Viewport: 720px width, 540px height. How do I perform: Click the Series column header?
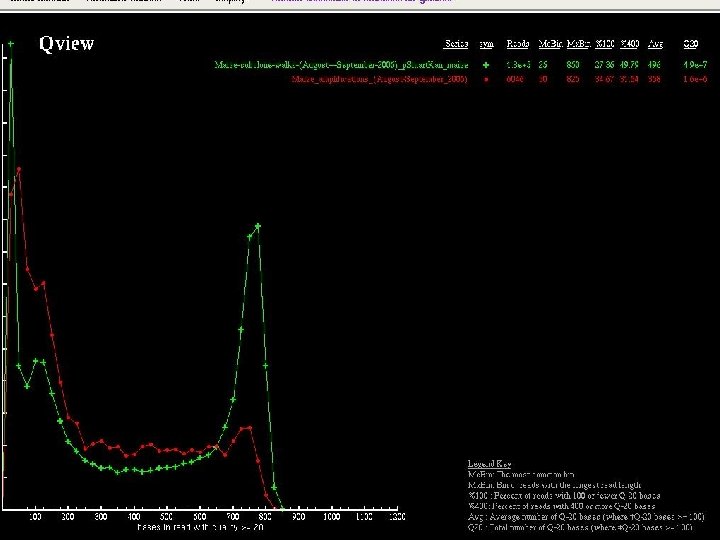click(x=456, y=44)
